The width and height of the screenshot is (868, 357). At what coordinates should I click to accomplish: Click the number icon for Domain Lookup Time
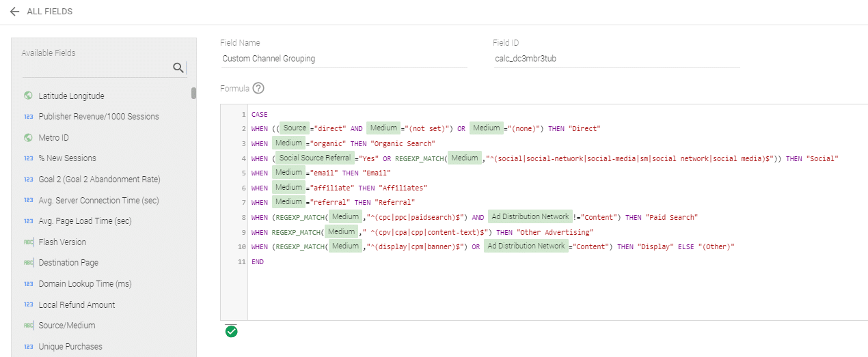(x=28, y=284)
